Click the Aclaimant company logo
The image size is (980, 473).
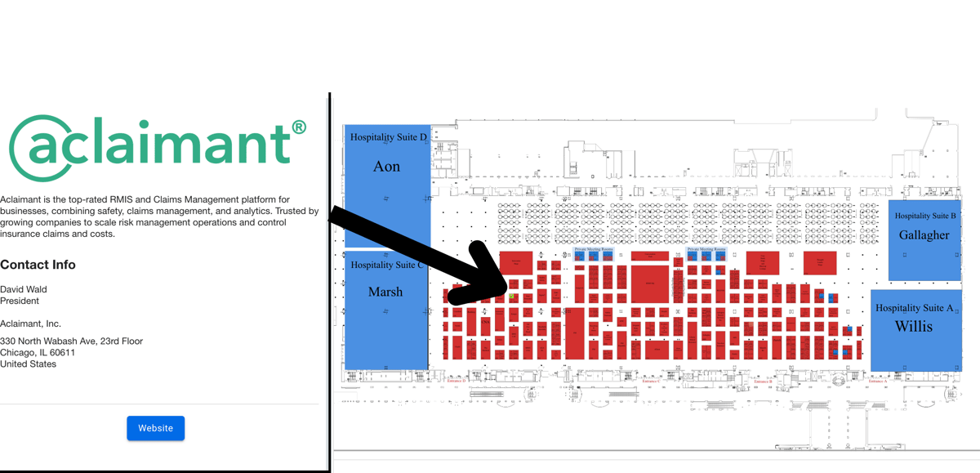(158, 149)
